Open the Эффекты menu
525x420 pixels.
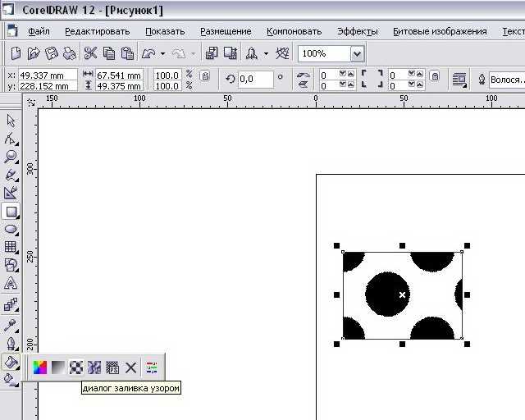358,31
